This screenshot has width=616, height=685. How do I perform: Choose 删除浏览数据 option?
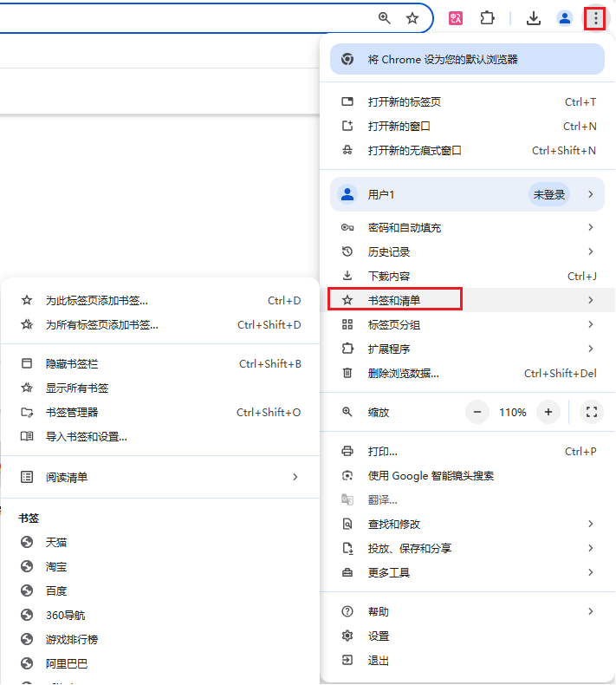(x=467, y=374)
